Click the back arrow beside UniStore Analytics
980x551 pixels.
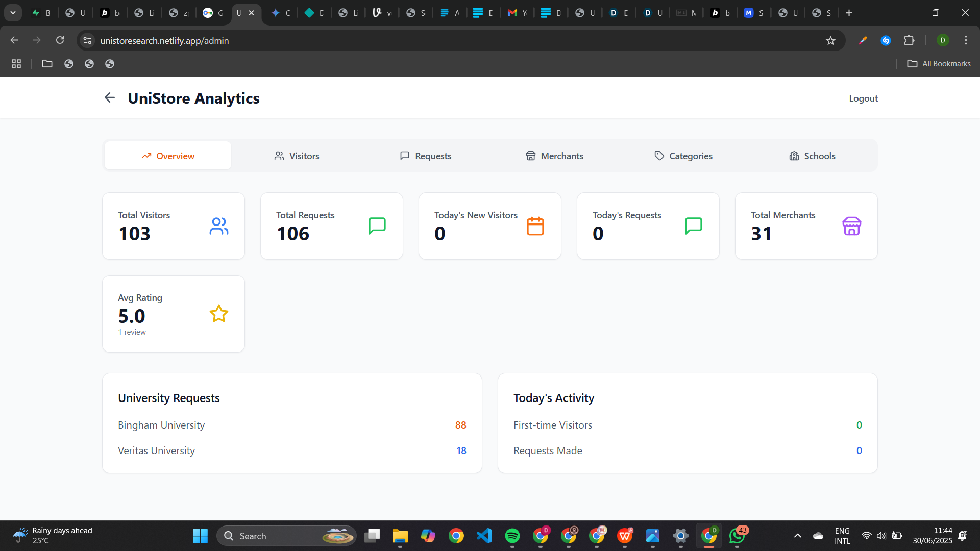[109, 97]
